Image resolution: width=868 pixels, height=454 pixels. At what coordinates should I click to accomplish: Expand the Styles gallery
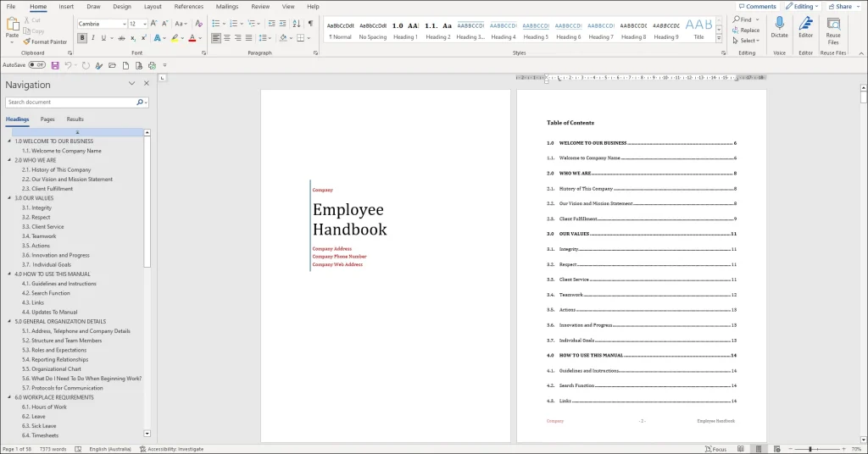719,39
